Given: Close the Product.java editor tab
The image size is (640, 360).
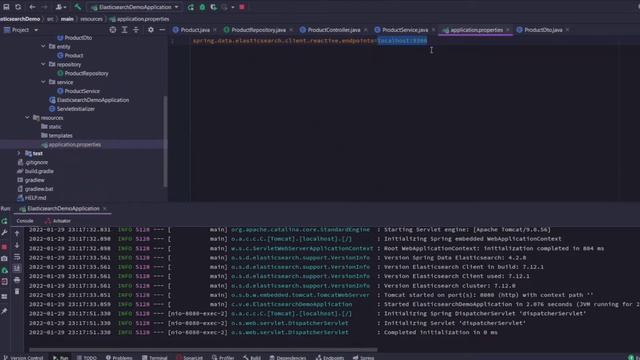Looking at the screenshot, I should click(x=215, y=30).
